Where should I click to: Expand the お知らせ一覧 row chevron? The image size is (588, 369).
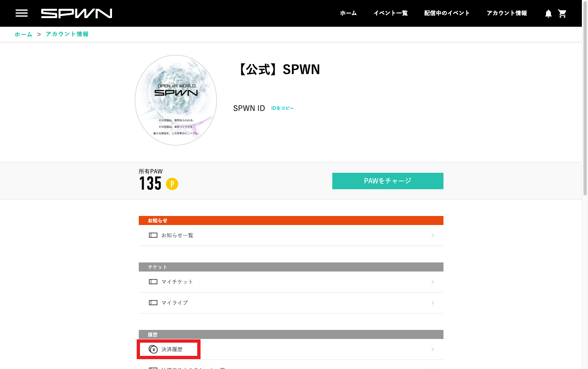(433, 235)
